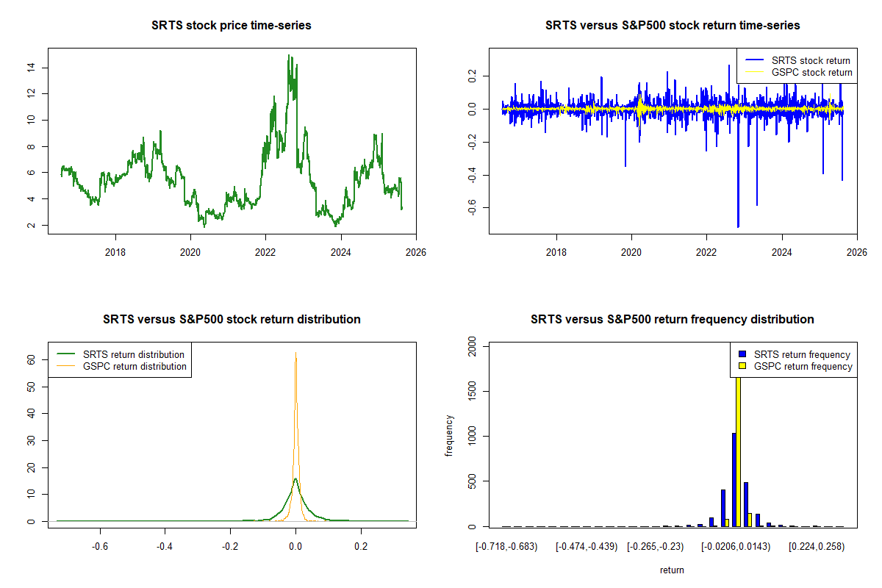
Task: Select the 'GSPC return distribution' legend label
Action: pos(135,366)
